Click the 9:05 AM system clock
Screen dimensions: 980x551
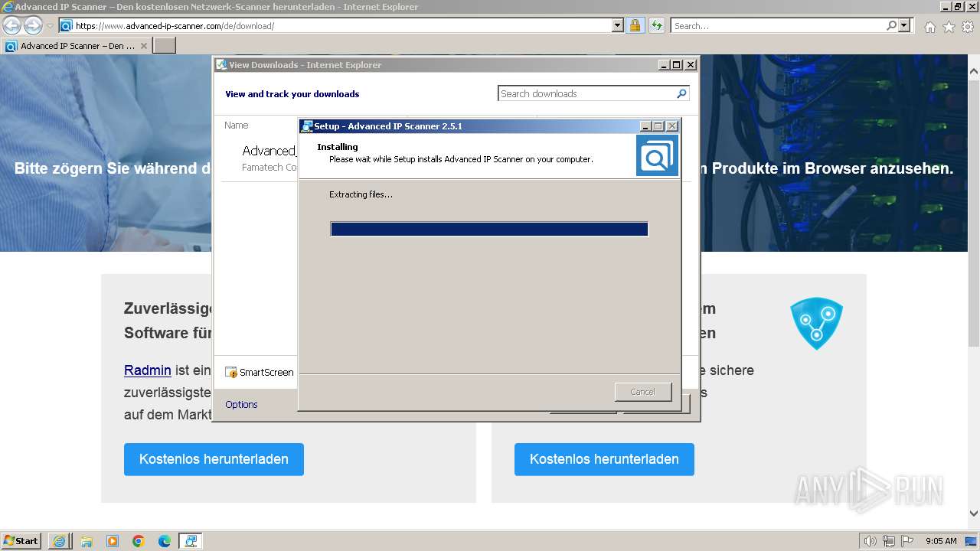coord(941,541)
